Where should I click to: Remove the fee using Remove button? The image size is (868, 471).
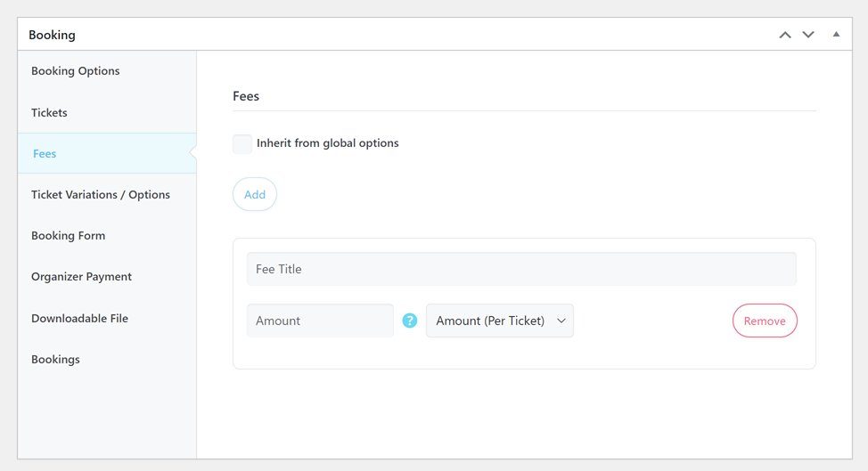click(765, 321)
